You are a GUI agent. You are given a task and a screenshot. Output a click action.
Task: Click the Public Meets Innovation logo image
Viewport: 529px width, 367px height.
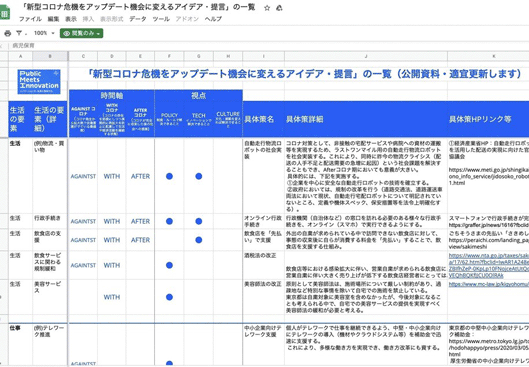tap(39, 81)
